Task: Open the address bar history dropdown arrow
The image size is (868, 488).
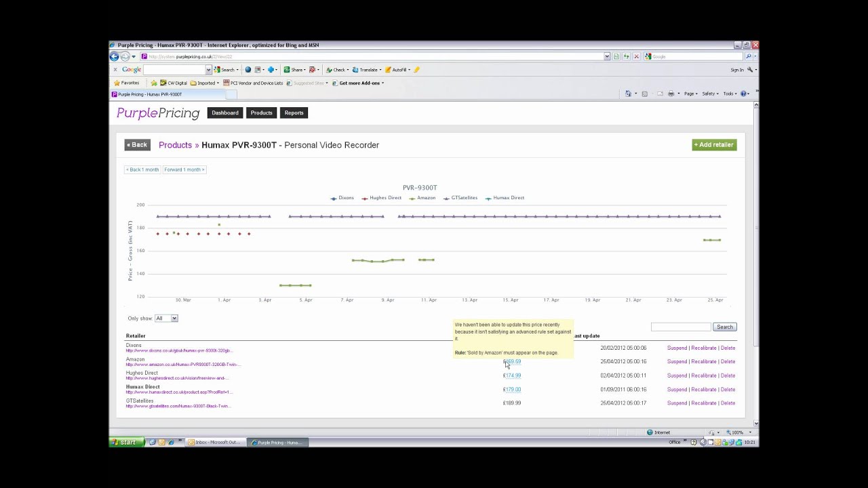Action: [x=606, y=56]
